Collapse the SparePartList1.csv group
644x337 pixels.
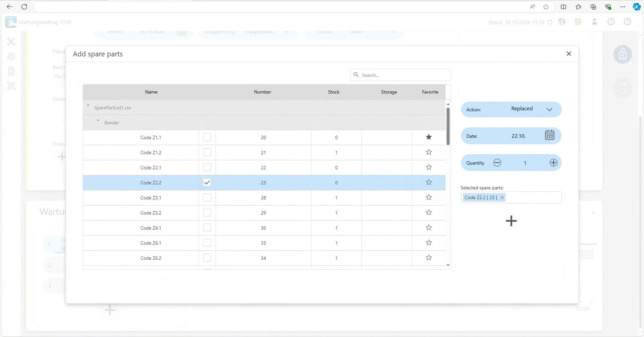click(88, 105)
